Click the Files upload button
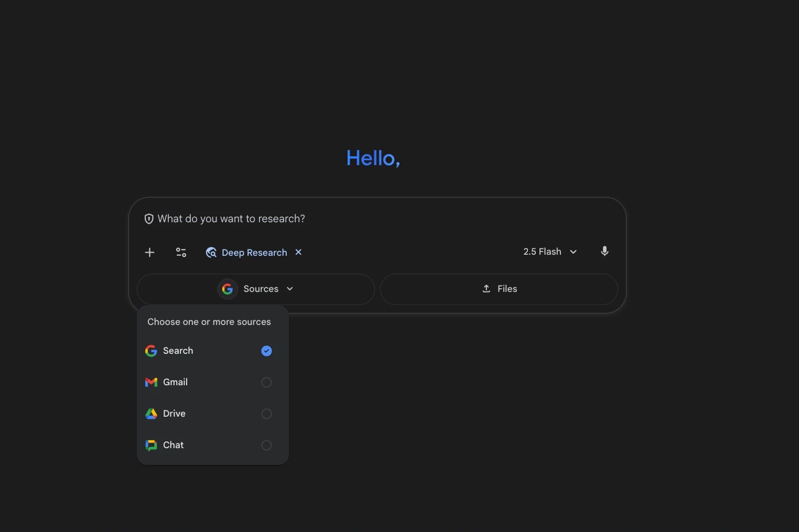799x532 pixels. (499, 289)
